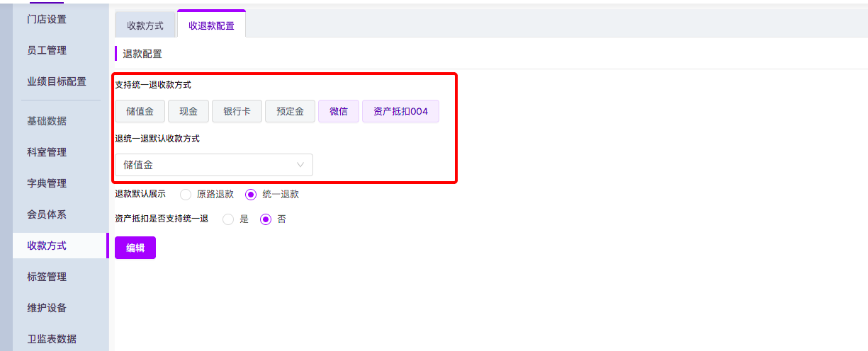Select the 银行卡 payment method tag
Image resolution: width=868 pixels, height=351 pixels.
pos(237,111)
